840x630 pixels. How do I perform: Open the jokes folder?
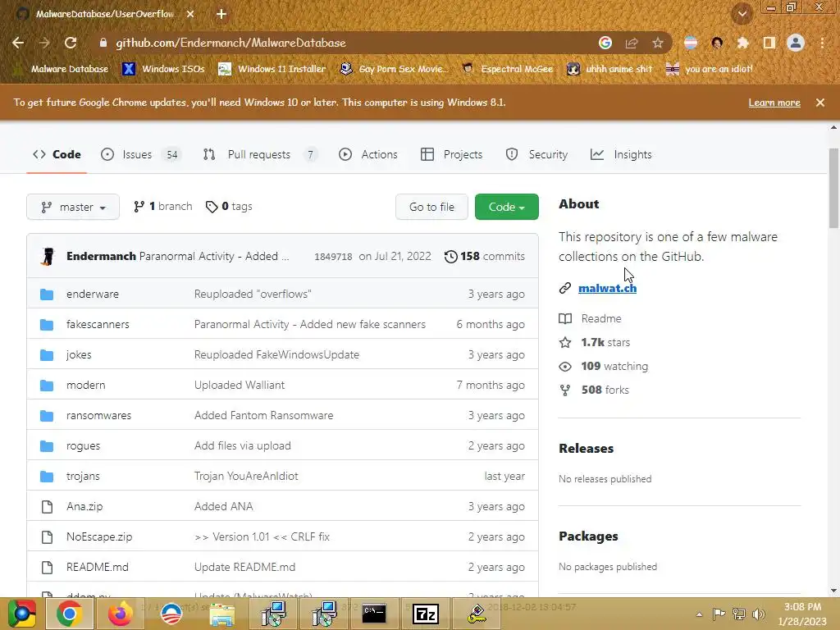79,354
